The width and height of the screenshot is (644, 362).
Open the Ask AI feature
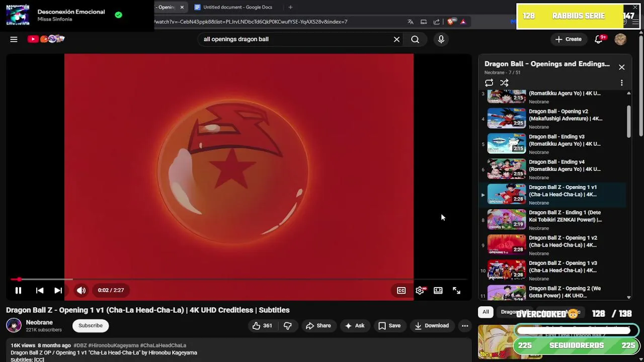click(354, 326)
